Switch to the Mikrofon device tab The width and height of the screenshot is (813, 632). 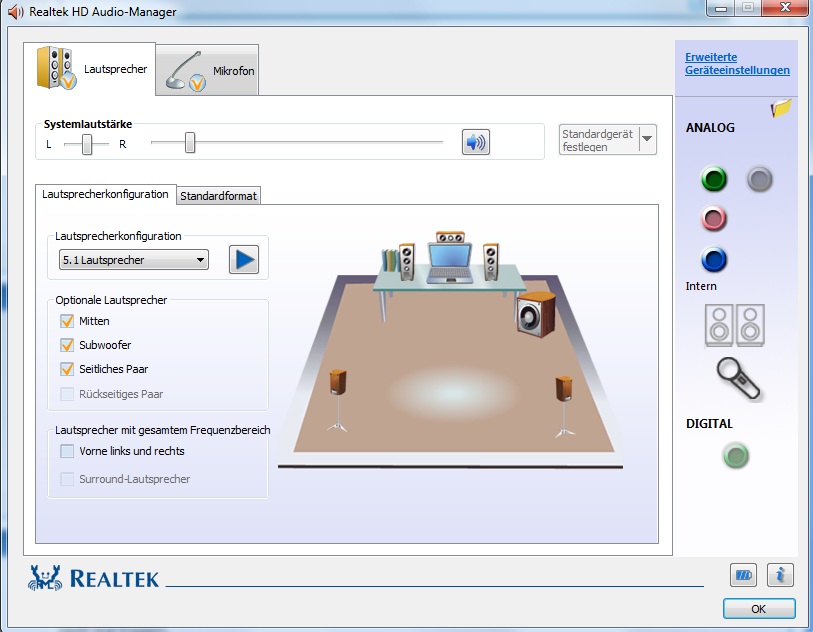tap(207, 71)
